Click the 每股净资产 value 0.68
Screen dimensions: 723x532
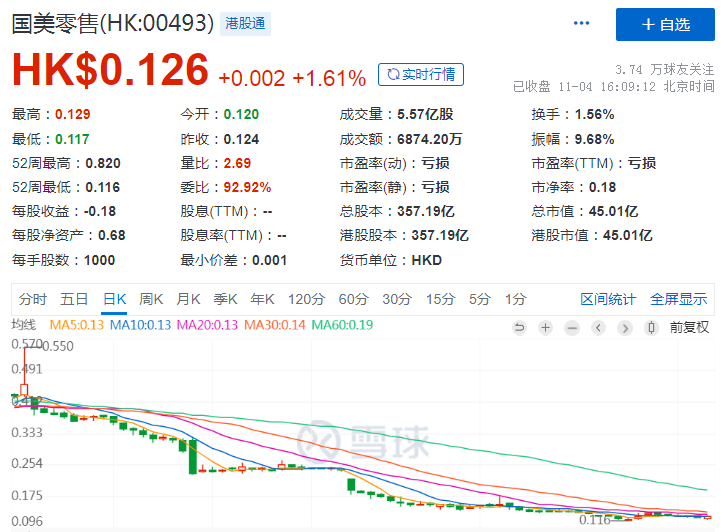[112, 235]
